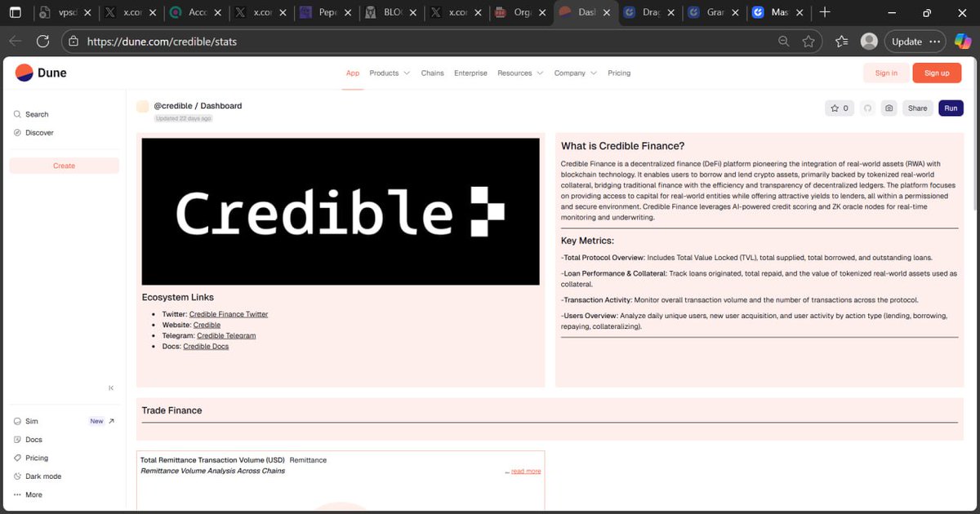Switch to the BLO browser tab
The width and height of the screenshot is (980, 514).
[390, 12]
